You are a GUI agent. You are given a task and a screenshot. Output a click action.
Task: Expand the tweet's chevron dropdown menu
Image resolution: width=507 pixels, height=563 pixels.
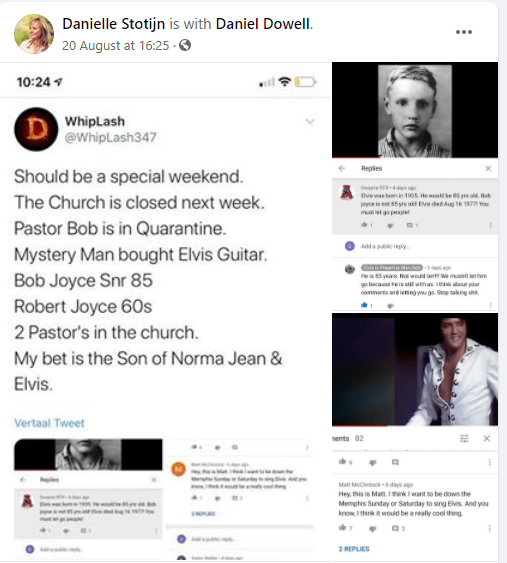[x=310, y=122]
